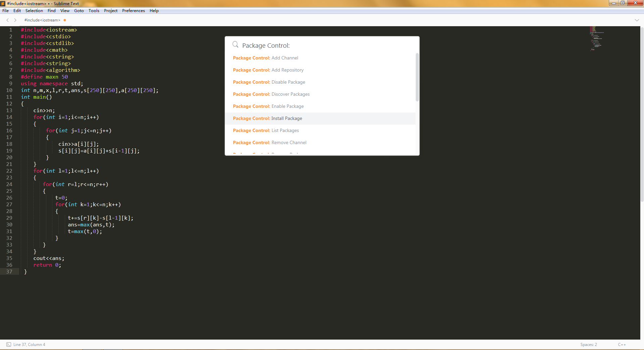Click the 'ans=max(ans,t);' code line

91,225
